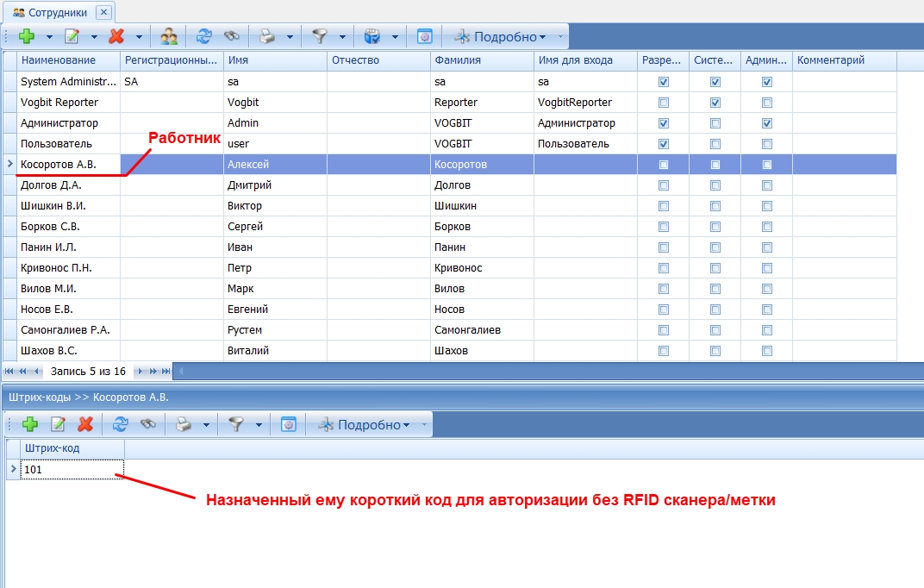The width and height of the screenshot is (924, 588).
Task: Go to the next record in the pager
Action: click(x=140, y=372)
